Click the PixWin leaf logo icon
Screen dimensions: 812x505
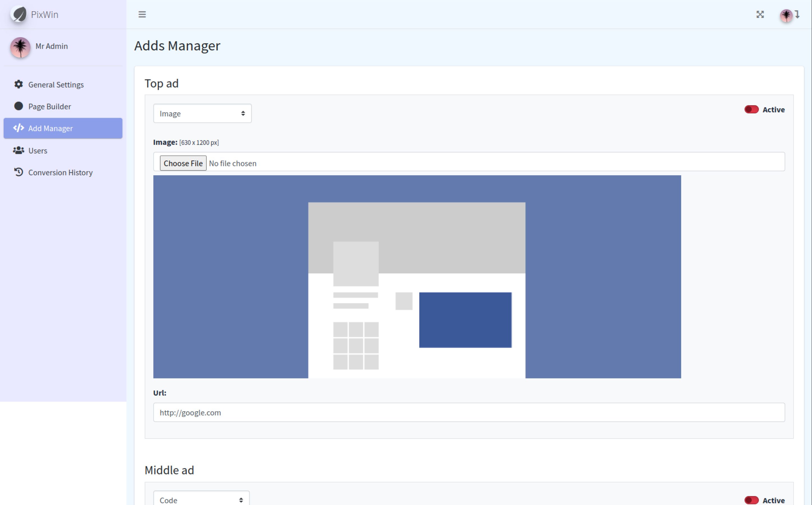point(19,14)
